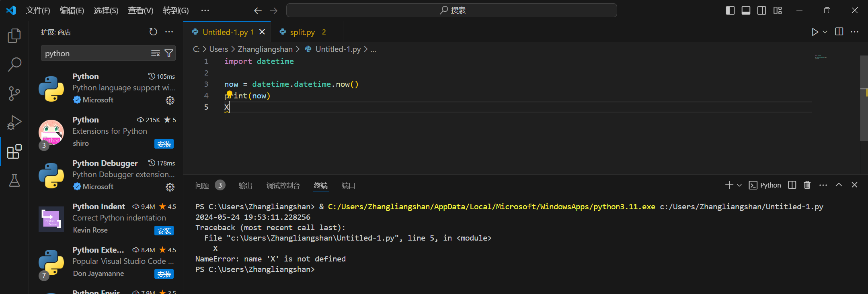The image size is (868, 294).
Task: Open the Extensions view icon
Action: (x=14, y=151)
